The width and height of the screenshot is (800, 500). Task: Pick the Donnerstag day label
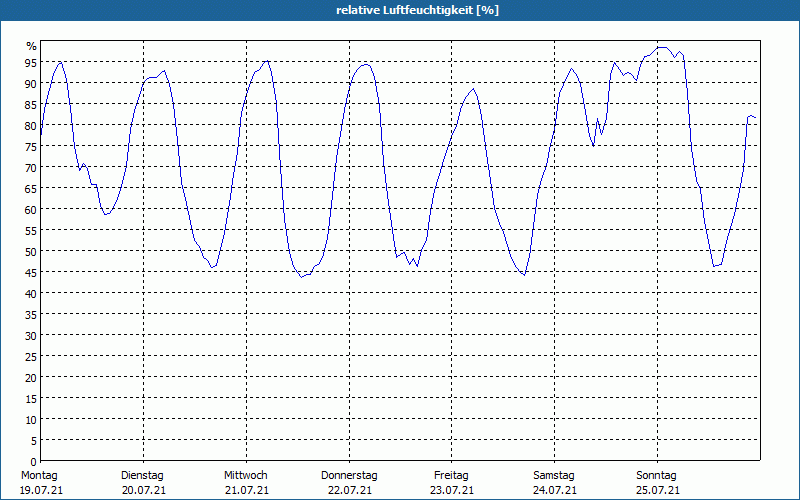(349, 475)
